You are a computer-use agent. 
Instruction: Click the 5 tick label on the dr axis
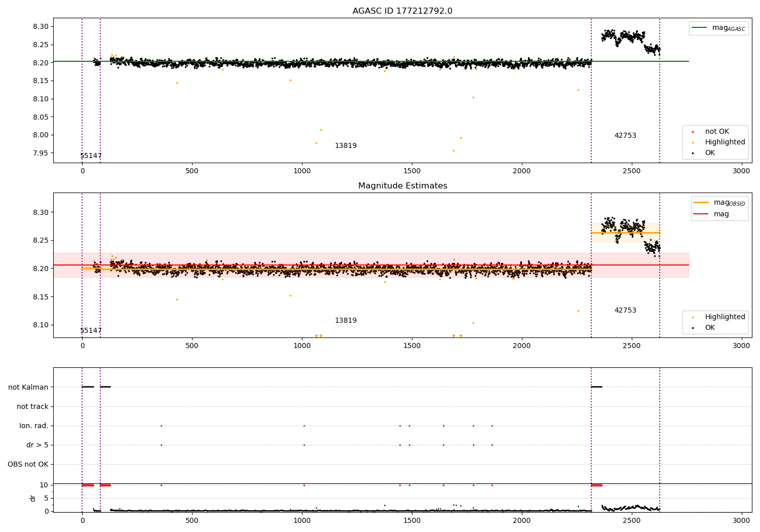(47, 499)
